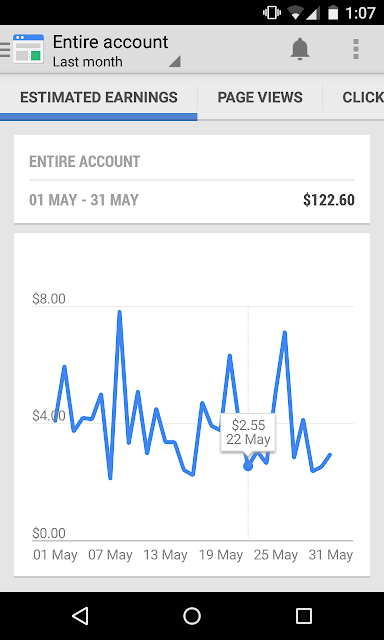Tap the Android back button
This screenshot has width=384, height=640.
(80, 616)
